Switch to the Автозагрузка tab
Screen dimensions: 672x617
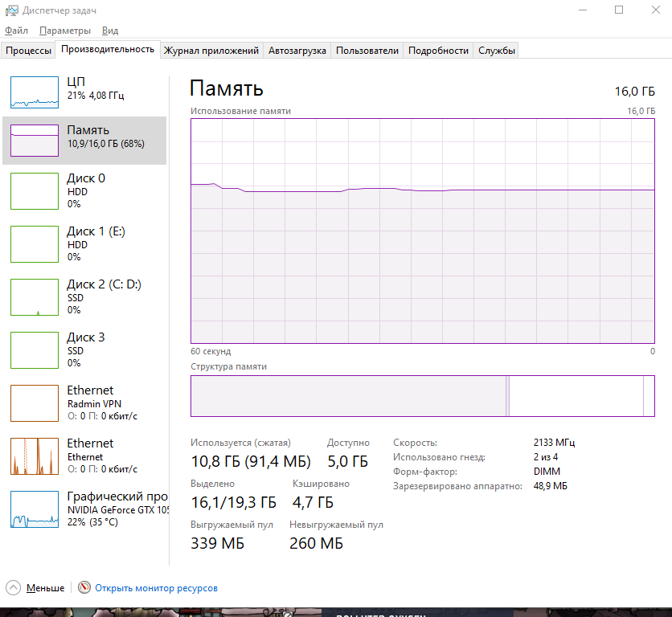297,51
